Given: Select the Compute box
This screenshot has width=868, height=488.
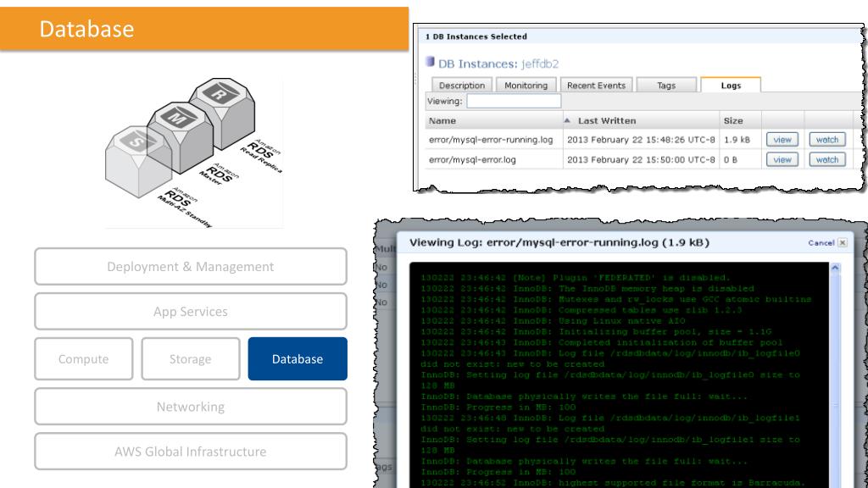Looking at the screenshot, I should (84, 359).
